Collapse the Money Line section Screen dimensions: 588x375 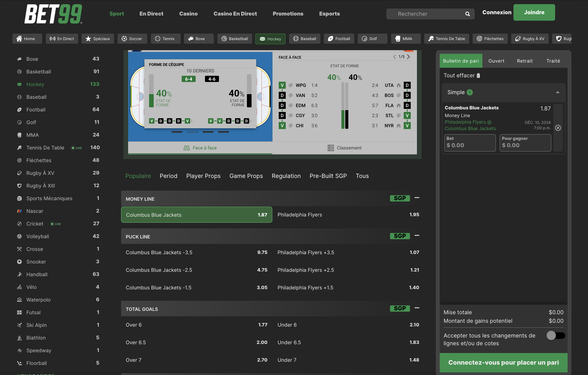click(x=417, y=198)
